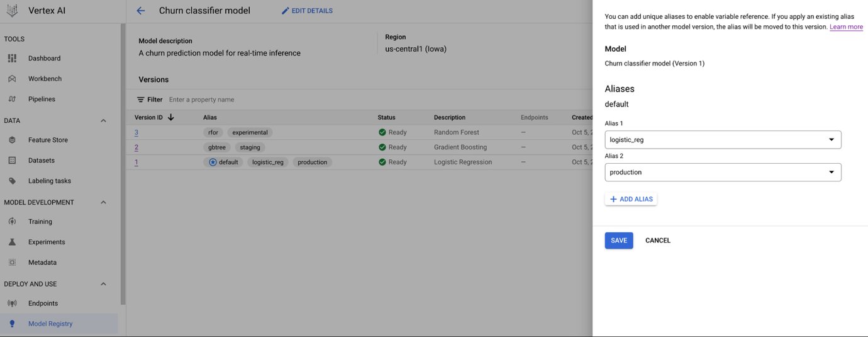Click the Endpoints broadcast icon

(x=12, y=303)
